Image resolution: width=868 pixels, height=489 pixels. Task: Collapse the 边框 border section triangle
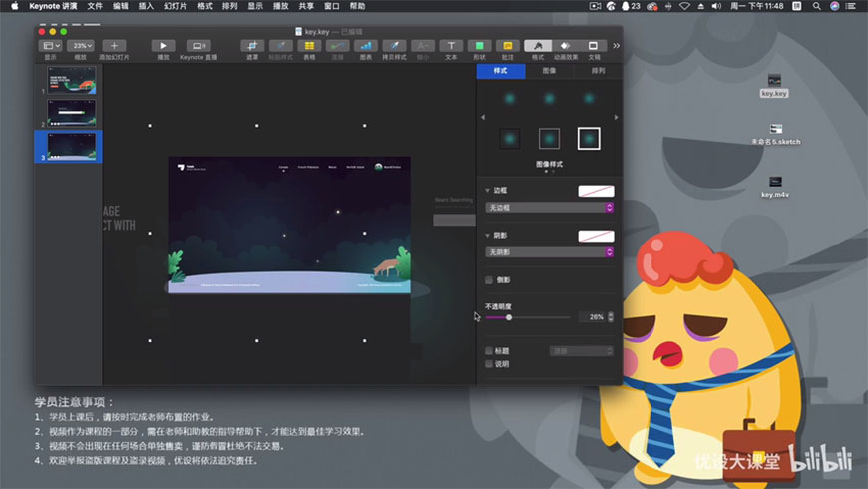(488, 190)
